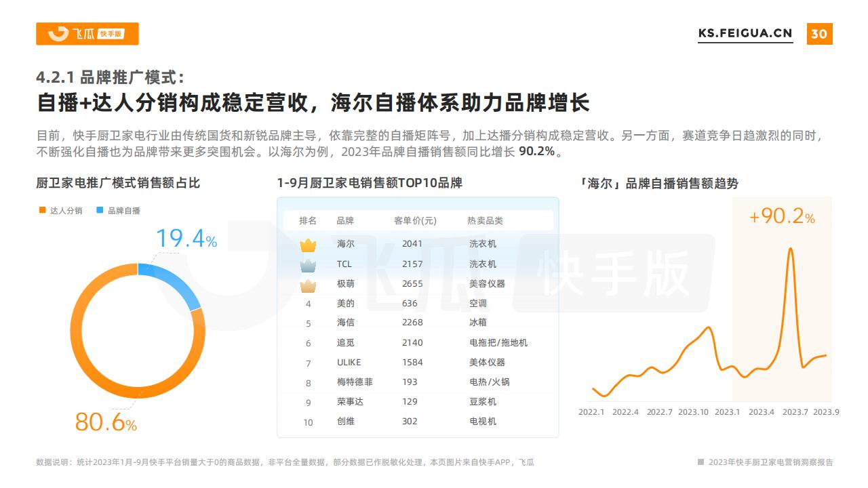This screenshot has height=488, width=868.
Task: Select the 空调 category cell
Action: click(478, 304)
